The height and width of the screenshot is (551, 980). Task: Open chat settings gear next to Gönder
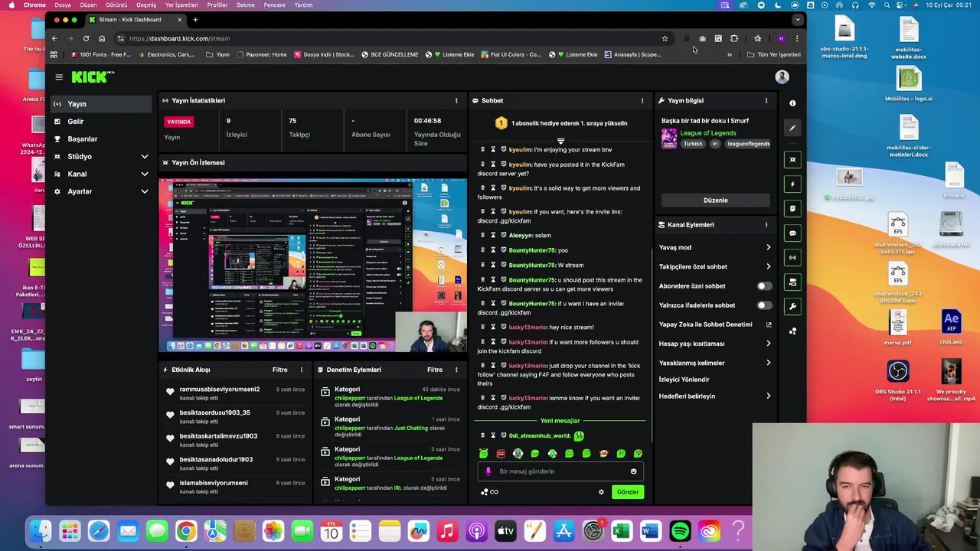(601, 492)
